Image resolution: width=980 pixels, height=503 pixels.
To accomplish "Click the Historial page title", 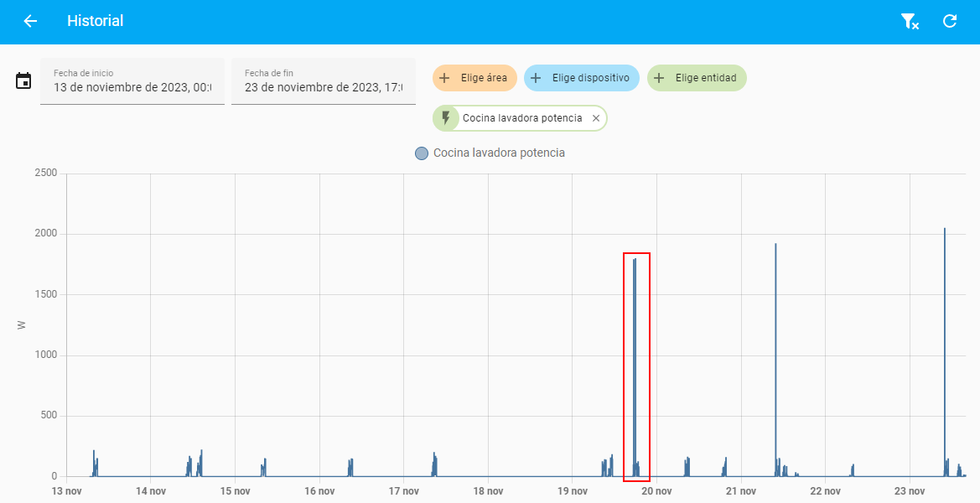I will coord(95,21).
